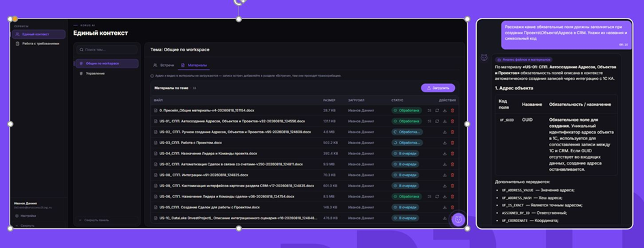644x248 pixels.
Task: Switch to the Материалы tab
Action: coord(194,66)
